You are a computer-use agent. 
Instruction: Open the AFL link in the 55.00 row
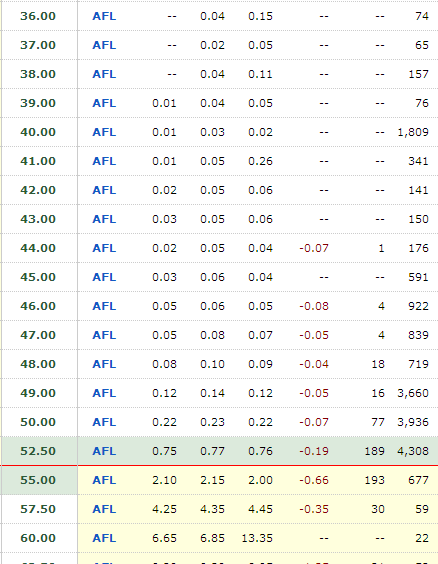(x=104, y=480)
